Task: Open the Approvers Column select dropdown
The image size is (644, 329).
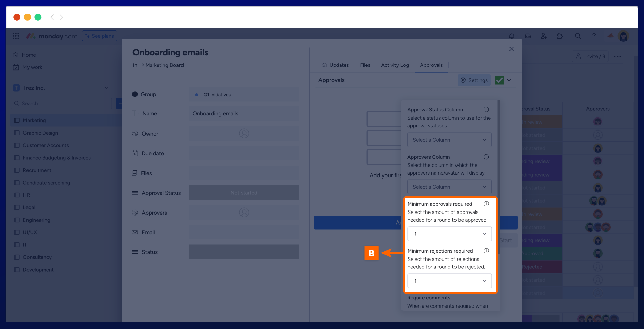Action: (x=449, y=187)
